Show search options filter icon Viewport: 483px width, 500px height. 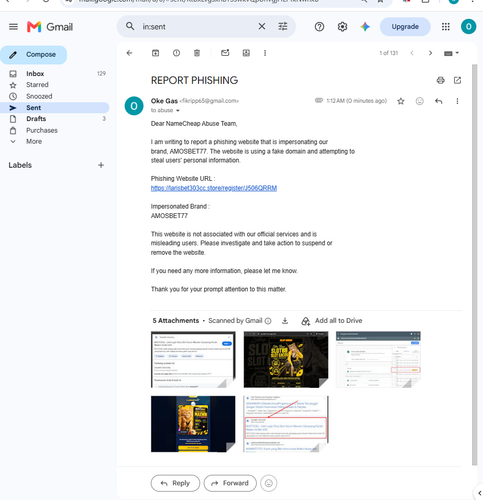(283, 26)
